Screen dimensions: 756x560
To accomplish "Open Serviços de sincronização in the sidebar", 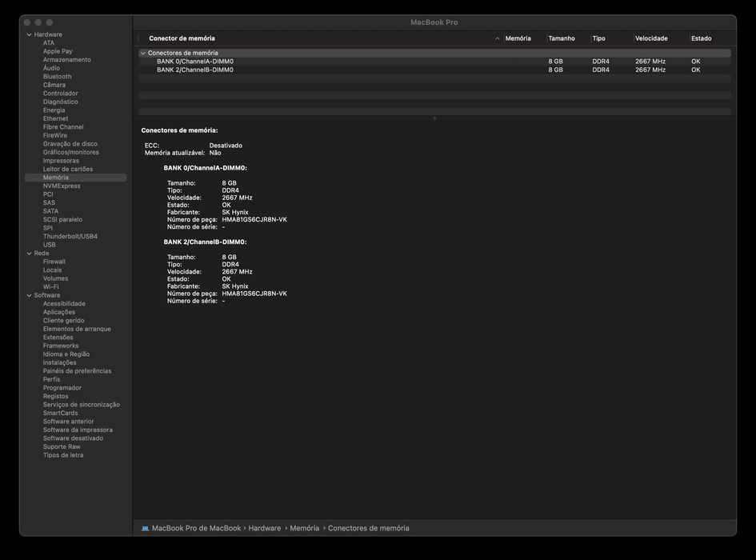I will pos(82,405).
